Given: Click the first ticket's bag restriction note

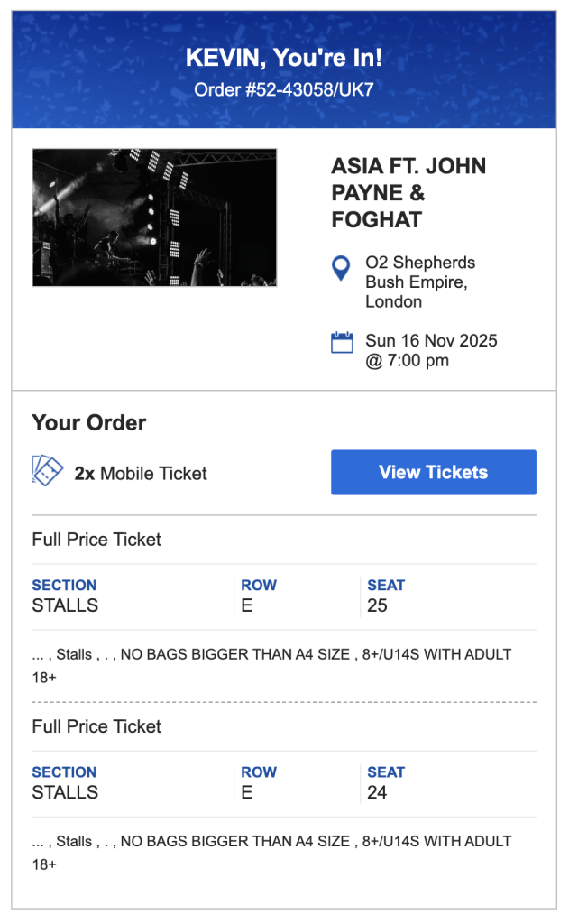Looking at the screenshot, I should 271,665.
